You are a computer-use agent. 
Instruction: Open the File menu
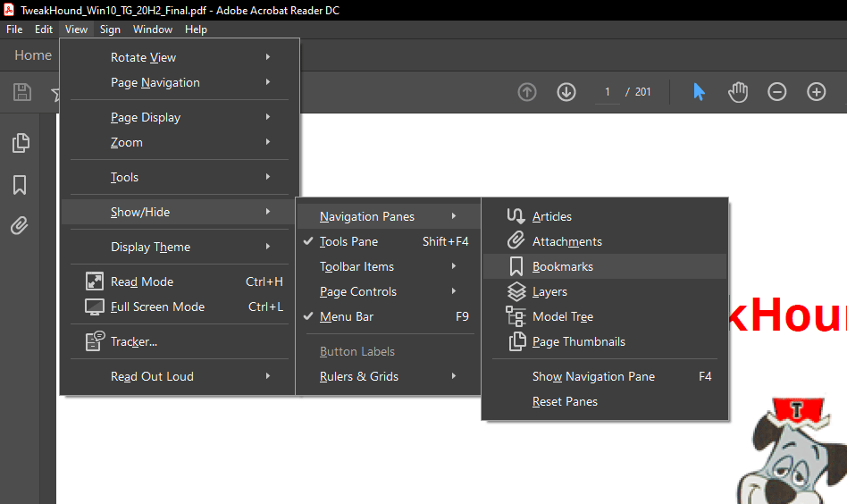point(14,29)
